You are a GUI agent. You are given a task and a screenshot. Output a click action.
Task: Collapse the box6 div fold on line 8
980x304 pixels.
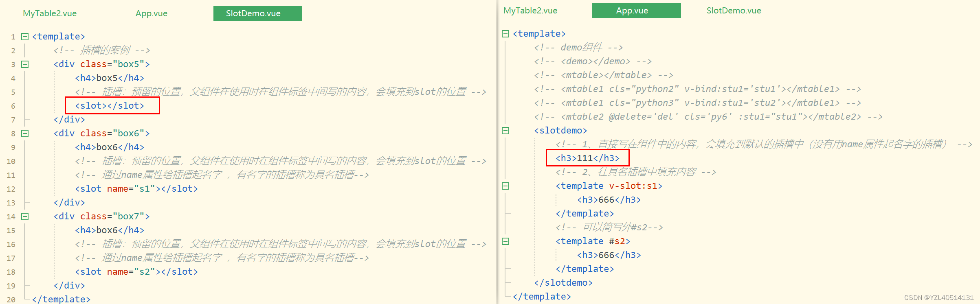(25, 133)
